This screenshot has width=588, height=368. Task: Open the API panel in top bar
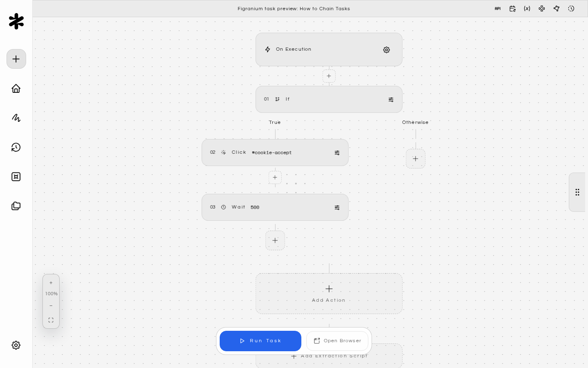click(x=497, y=9)
